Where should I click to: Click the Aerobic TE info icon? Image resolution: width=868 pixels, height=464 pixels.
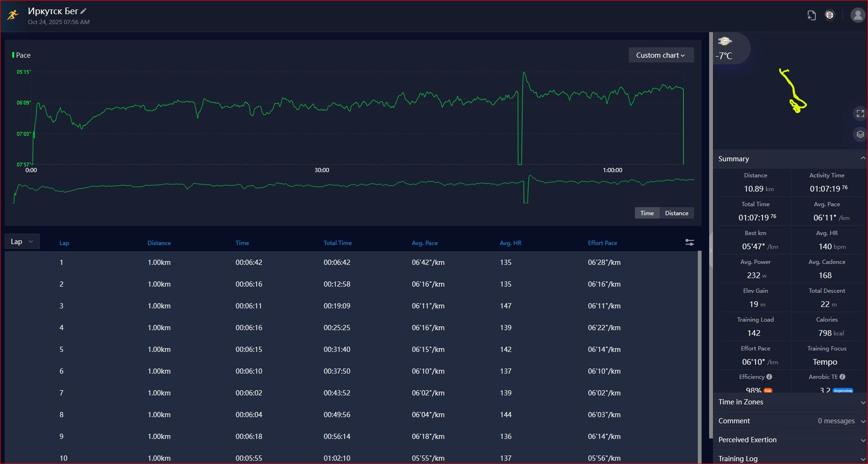click(842, 377)
